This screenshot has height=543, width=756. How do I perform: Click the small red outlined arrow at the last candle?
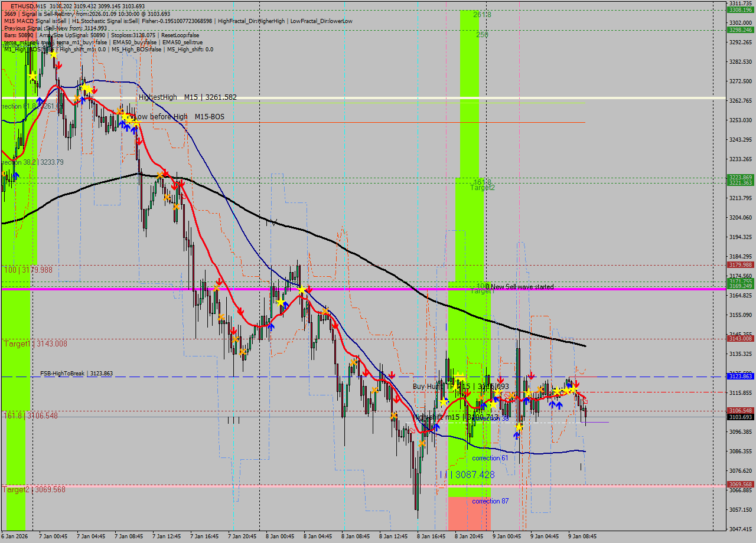point(585,401)
